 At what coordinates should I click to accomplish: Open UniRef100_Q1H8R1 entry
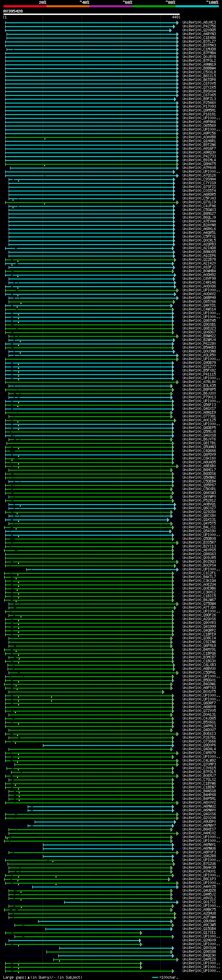click(199, 141)
